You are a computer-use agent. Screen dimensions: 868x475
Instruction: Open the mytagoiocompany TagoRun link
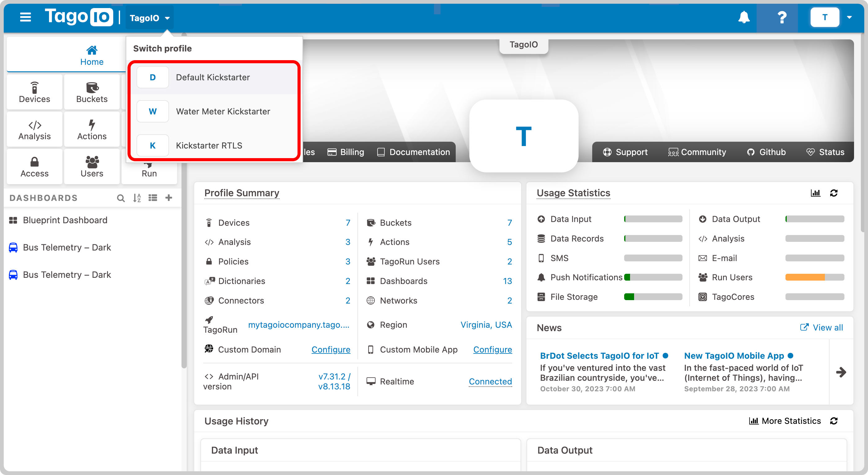click(x=298, y=324)
